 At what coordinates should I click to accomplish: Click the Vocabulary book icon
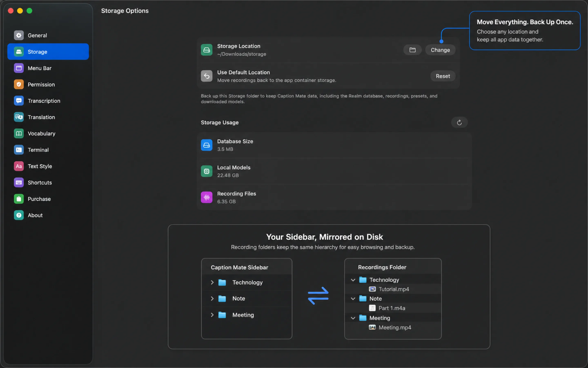19,133
